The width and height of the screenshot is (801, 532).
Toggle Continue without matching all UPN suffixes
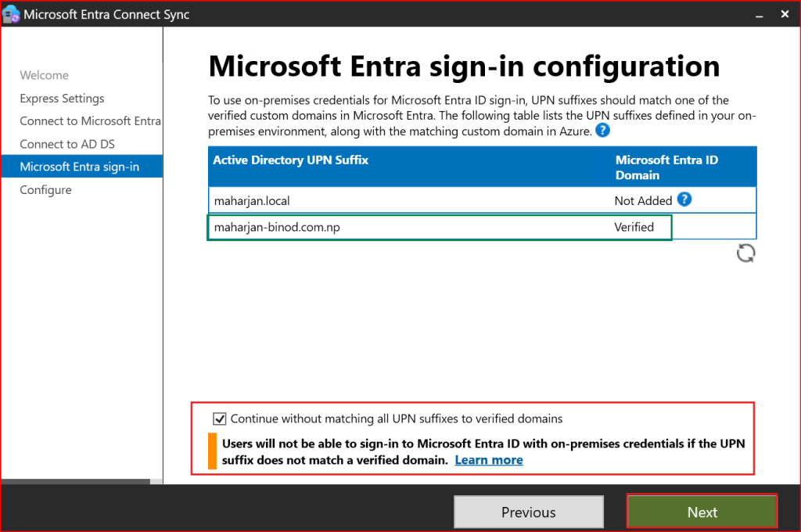coord(220,419)
